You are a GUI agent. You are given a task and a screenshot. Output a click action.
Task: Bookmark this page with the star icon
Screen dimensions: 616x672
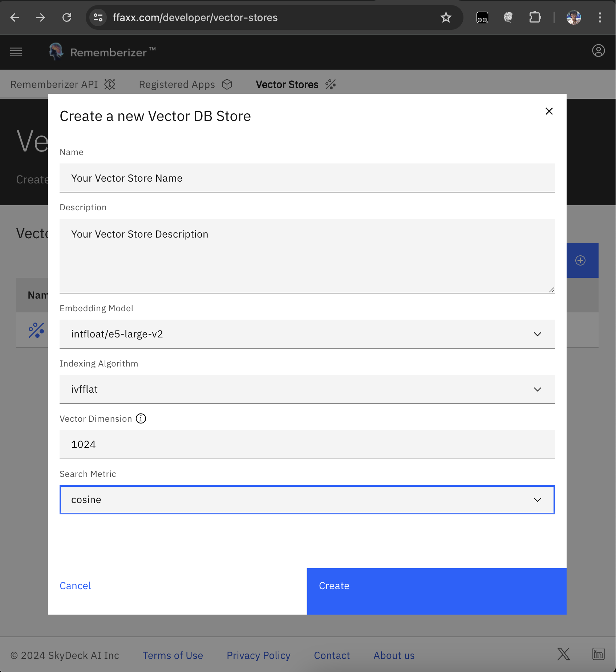click(446, 17)
